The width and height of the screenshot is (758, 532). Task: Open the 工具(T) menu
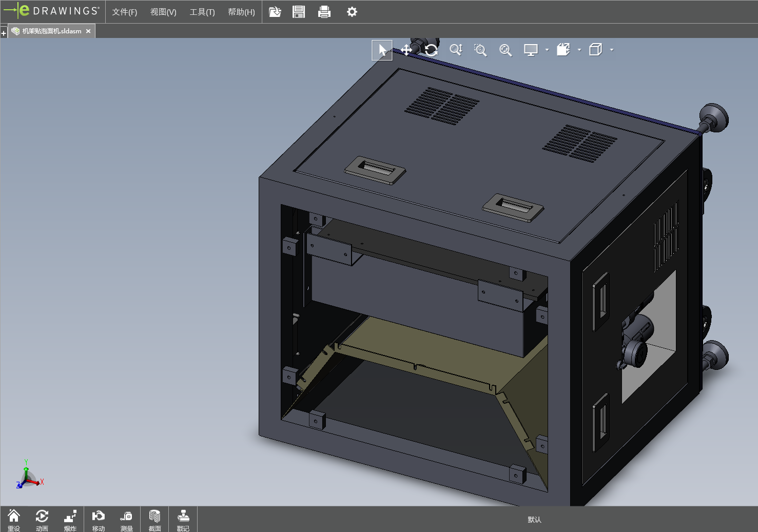(x=202, y=12)
